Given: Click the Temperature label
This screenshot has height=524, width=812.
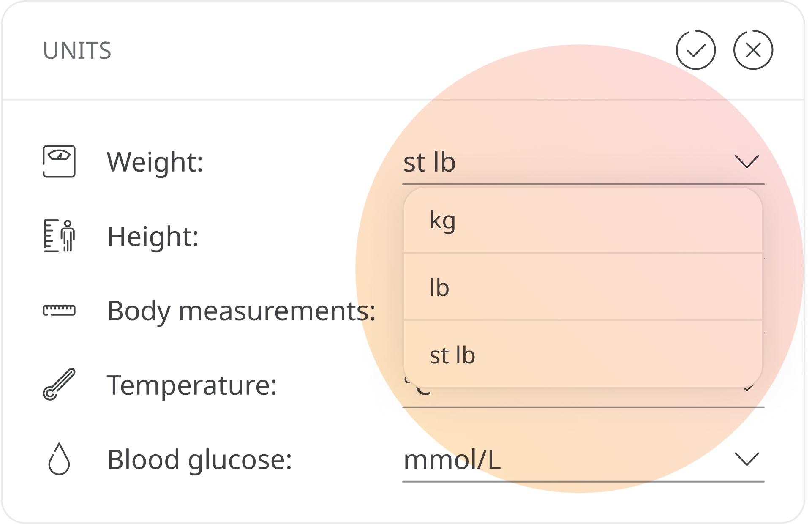Looking at the screenshot, I should [x=192, y=385].
